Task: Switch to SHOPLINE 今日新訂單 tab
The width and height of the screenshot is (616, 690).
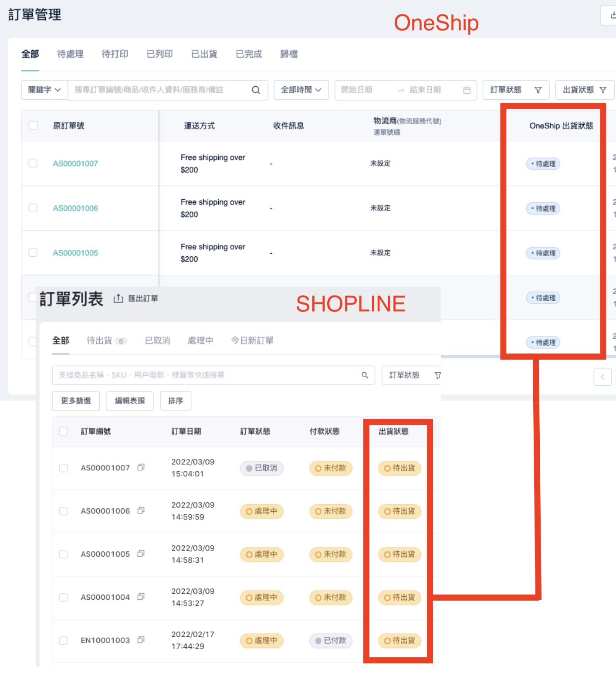Action: point(252,340)
